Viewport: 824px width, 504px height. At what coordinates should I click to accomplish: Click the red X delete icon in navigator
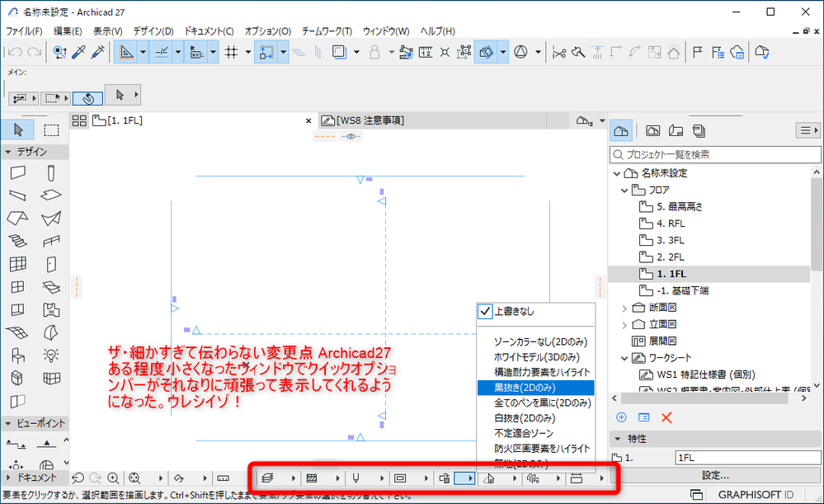[x=667, y=418]
